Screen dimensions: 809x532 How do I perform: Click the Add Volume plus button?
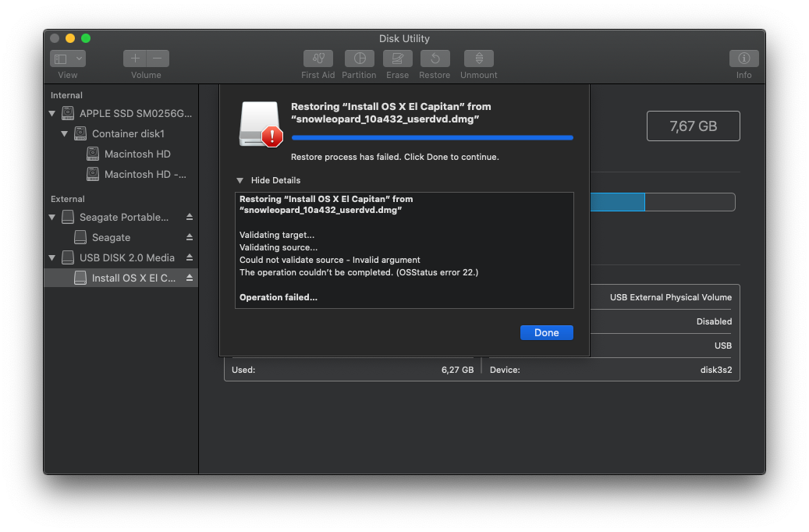click(135, 59)
